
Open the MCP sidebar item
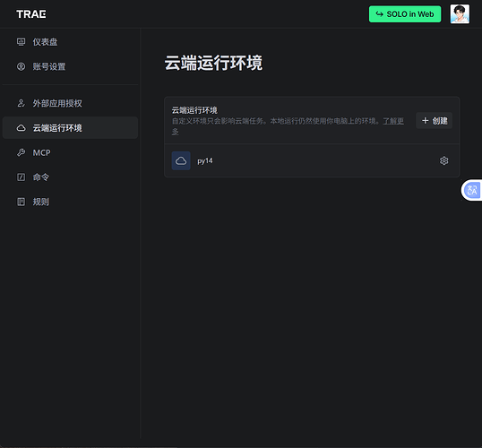point(70,152)
